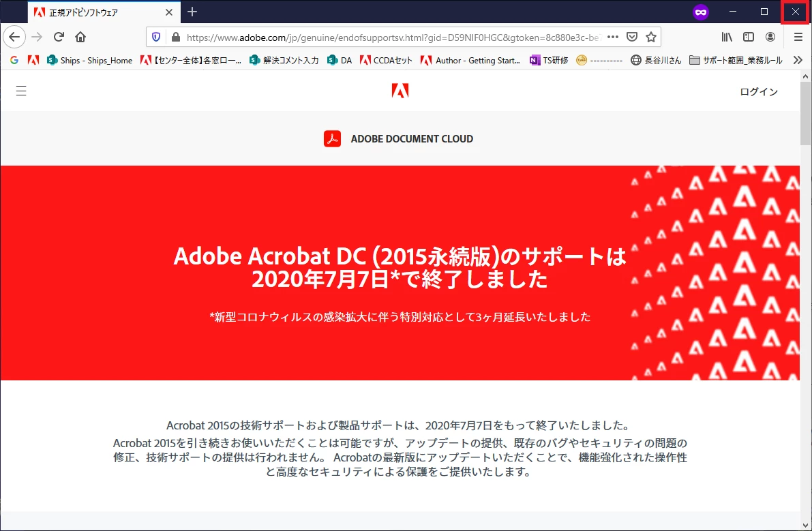The width and height of the screenshot is (812, 531).
Task: Close the 正規アドビソフトウェア tab
Action: tap(169, 12)
